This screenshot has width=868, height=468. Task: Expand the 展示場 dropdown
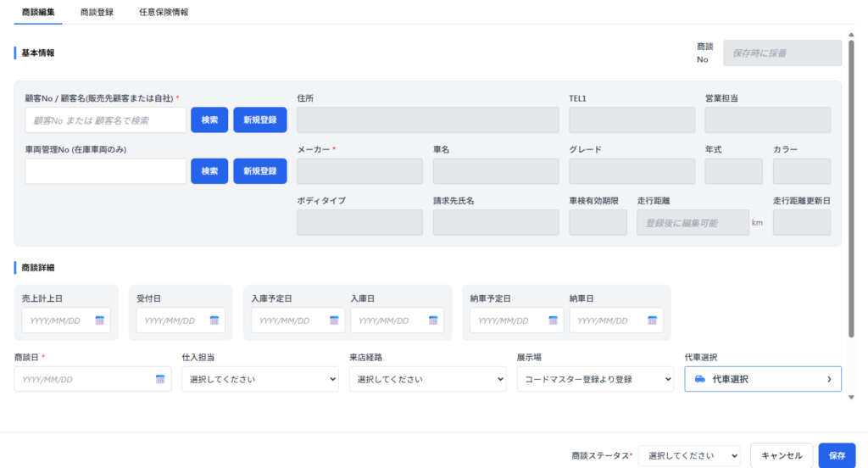pyautogui.click(x=595, y=379)
